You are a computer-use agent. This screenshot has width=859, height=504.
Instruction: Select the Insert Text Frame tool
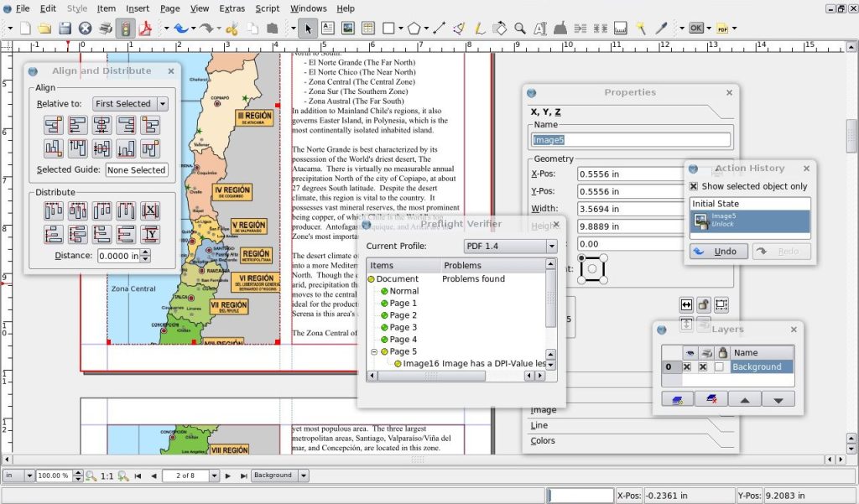click(x=327, y=28)
